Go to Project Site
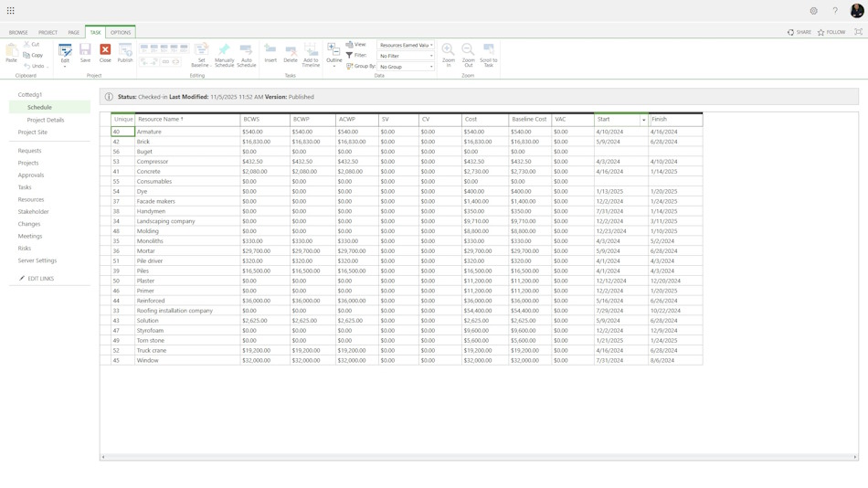 (x=33, y=132)
